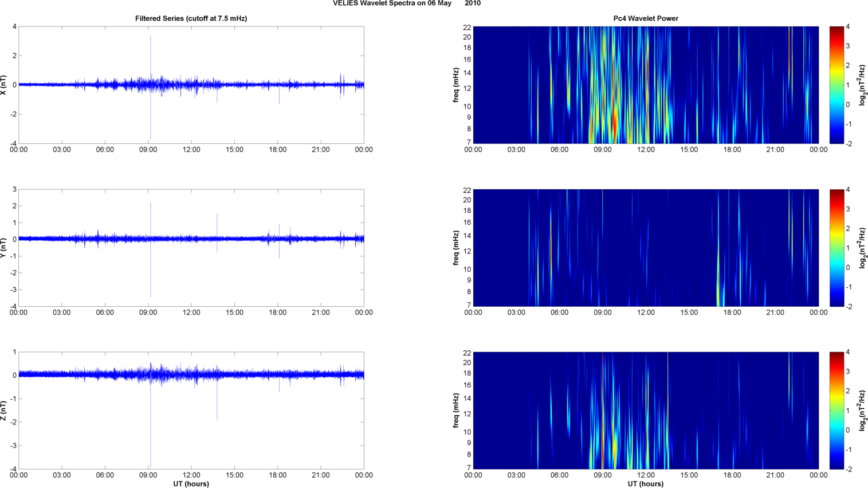Click the 18:00 tick under the Y time series
The image size is (868, 488).
coord(278,313)
